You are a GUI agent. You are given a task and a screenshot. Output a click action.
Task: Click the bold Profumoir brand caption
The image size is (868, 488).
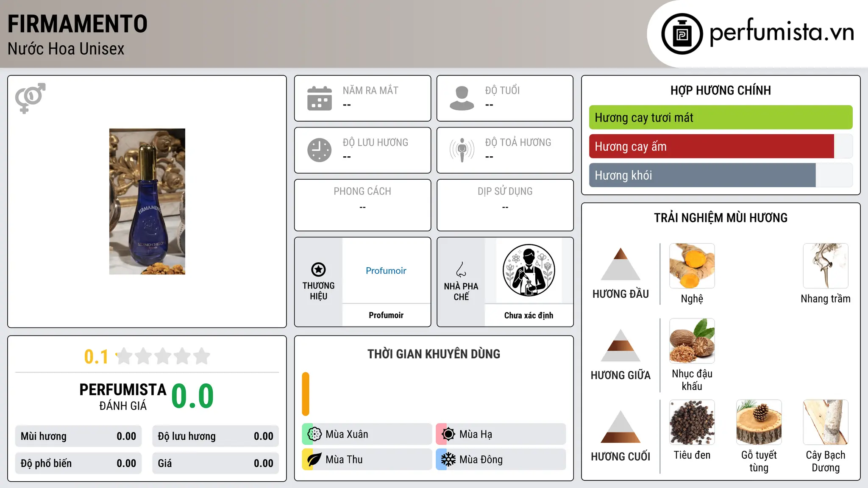pos(386,315)
